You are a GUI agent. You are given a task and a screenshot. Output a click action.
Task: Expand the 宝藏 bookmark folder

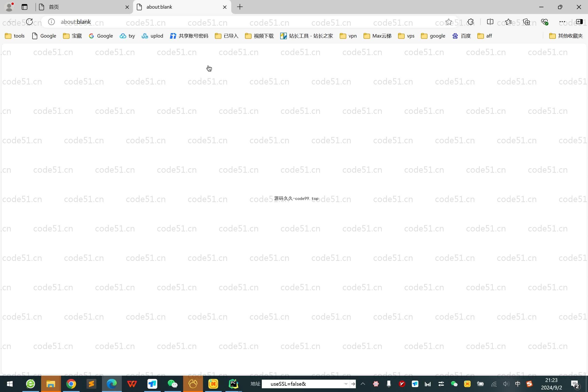[72, 36]
